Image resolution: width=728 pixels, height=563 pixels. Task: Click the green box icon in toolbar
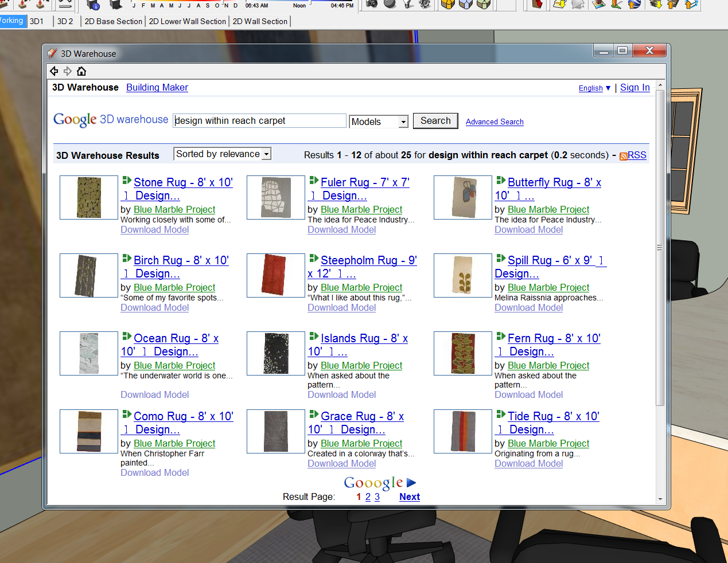point(484,4)
